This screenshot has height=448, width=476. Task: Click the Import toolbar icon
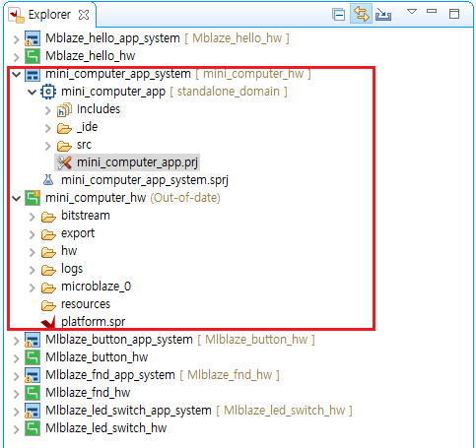383,15
